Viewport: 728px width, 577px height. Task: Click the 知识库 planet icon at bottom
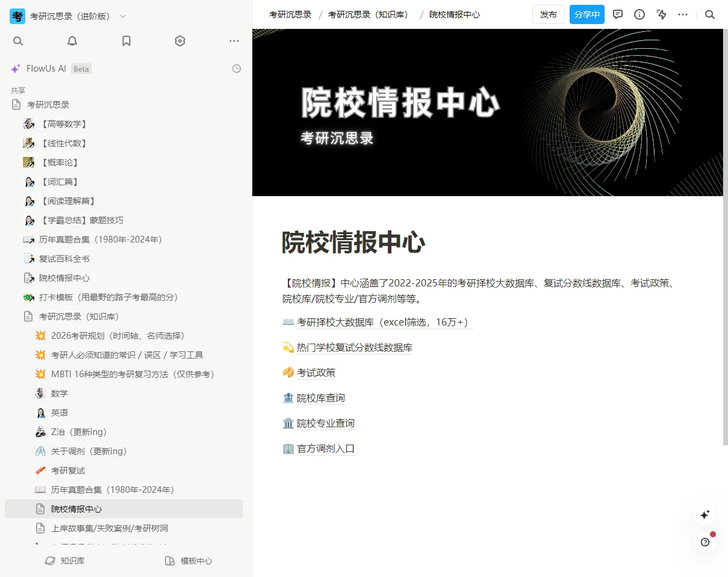(50, 561)
